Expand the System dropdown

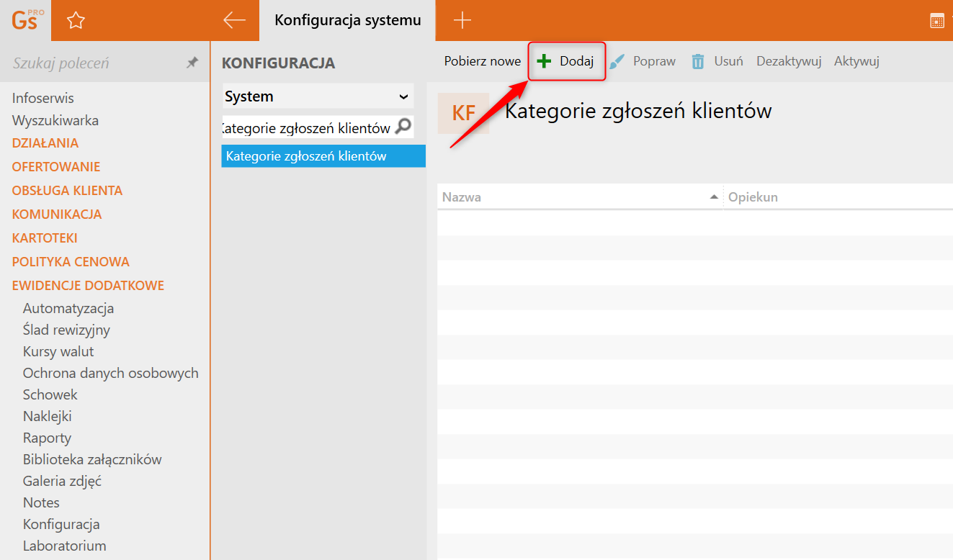(318, 96)
